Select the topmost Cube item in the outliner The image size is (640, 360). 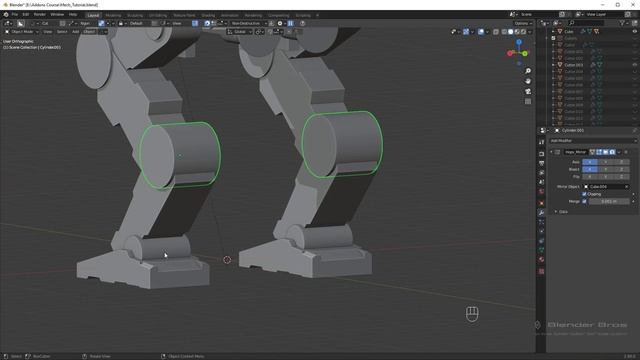(x=569, y=31)
